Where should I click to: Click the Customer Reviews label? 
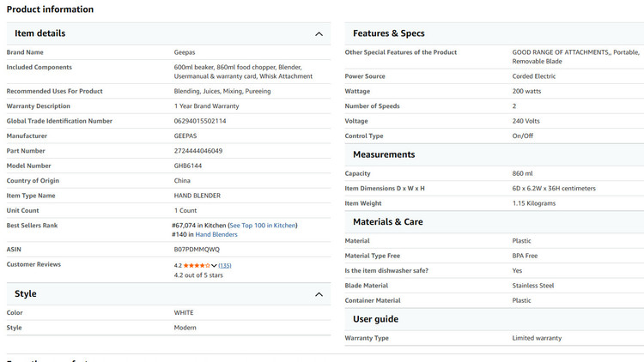[x=33, y=264]
